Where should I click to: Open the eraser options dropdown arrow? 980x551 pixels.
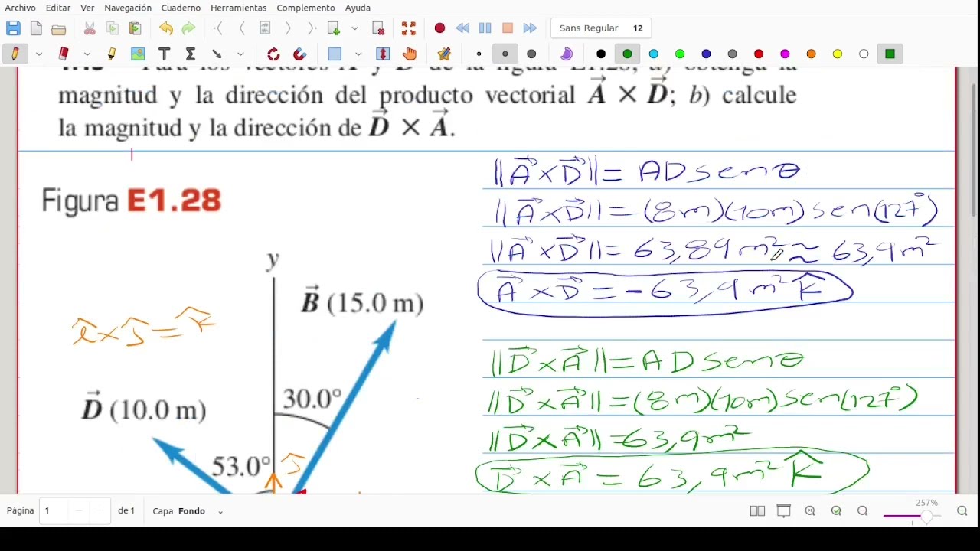click(87, 54)
